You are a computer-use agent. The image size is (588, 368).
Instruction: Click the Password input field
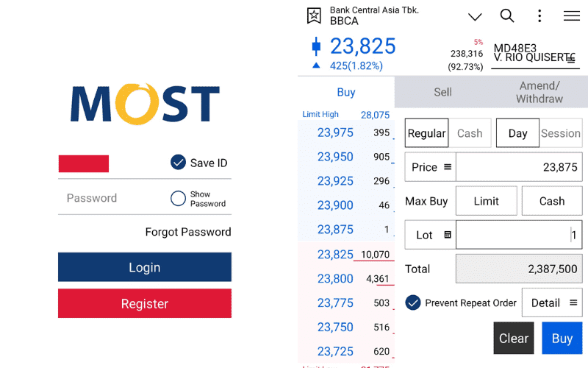(x=110, y=198)
